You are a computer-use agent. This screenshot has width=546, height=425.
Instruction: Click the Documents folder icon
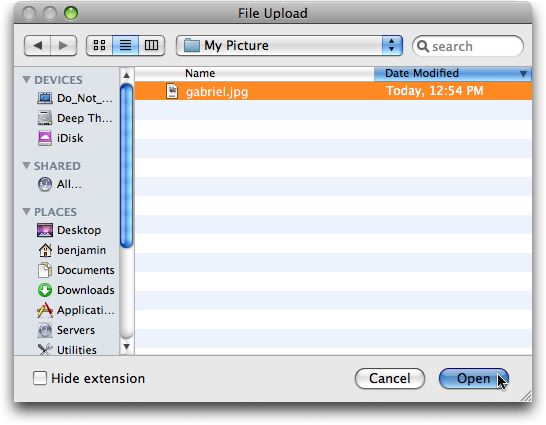pos(45,270)
